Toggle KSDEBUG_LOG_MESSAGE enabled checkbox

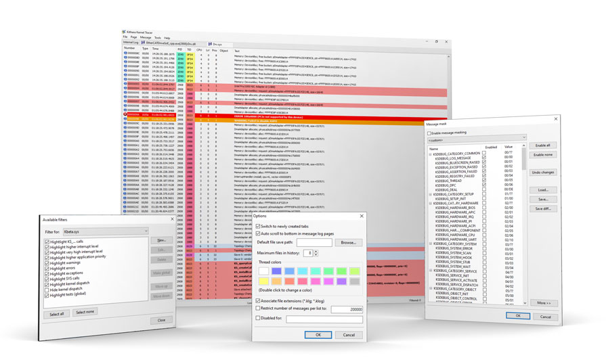484,157
